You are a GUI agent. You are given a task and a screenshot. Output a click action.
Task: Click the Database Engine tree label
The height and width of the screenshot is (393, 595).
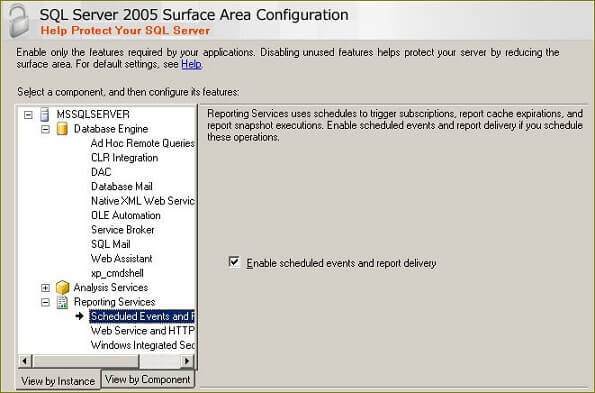111,129
